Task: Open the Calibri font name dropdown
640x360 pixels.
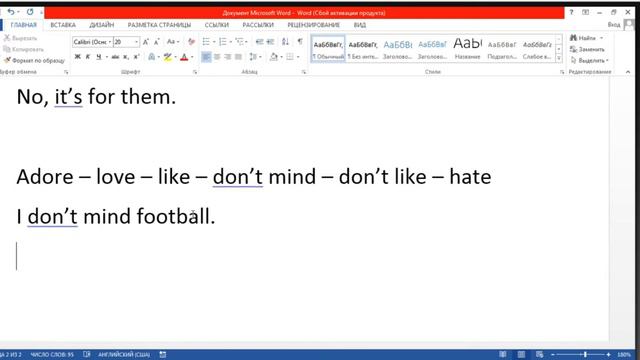Action: click(x=110, y=42)
